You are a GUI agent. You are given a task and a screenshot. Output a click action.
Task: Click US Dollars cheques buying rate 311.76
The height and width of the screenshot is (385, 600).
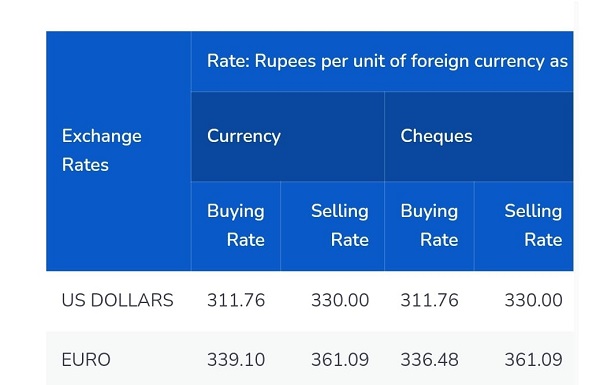[429, 300]
